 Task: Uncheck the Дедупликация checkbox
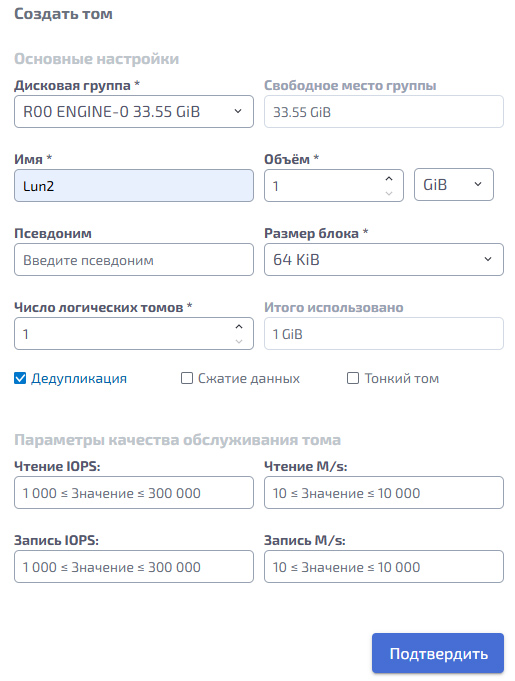coord(20,378)
